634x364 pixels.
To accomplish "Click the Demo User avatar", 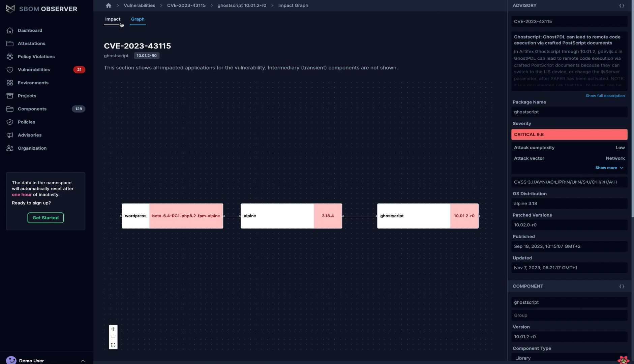I will pyautogui.click(x=11, y=360).
